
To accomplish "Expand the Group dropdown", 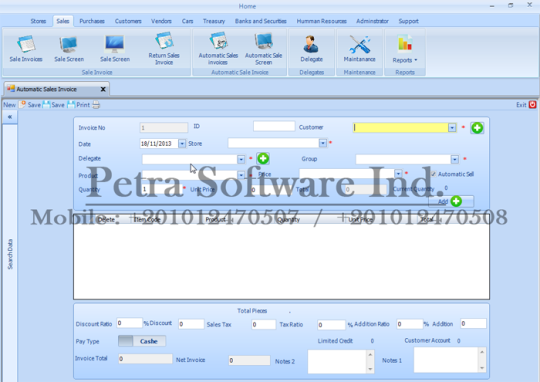I will point(455,159).
